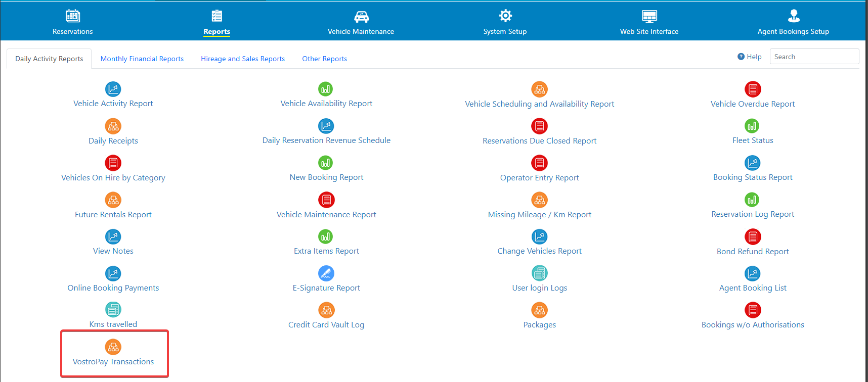Screen dimensions: 868x382
Task: Click the Packages orange icon
Action: [x=540, y=310]
